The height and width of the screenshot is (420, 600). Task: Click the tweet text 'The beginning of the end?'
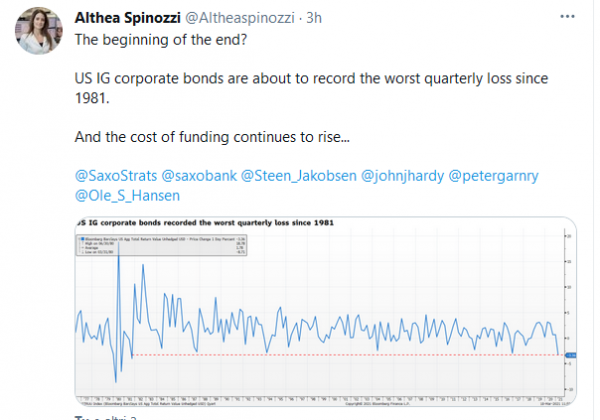pyautogui.click(x=161, y=40)
